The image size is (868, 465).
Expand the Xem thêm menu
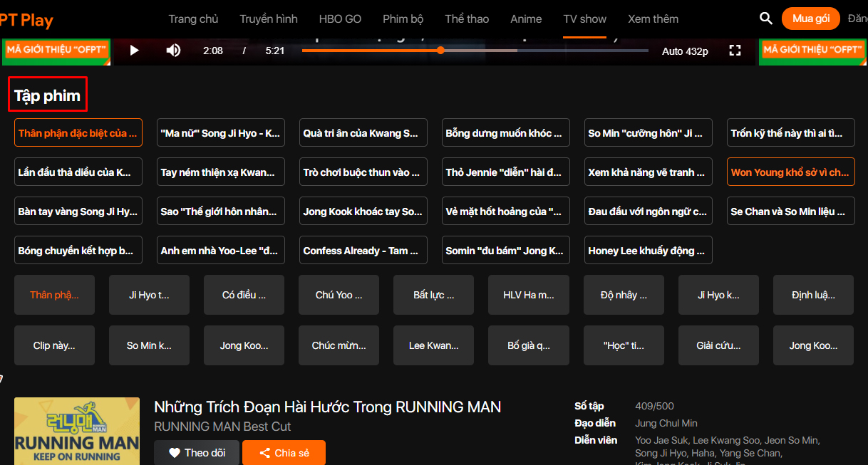pyautogui.click(x=653, y=19)
